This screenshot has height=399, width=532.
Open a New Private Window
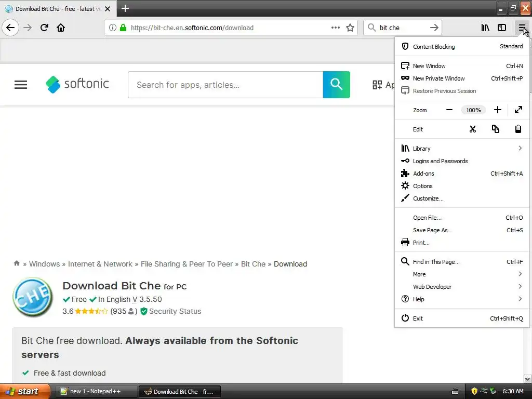click(462, 78)
